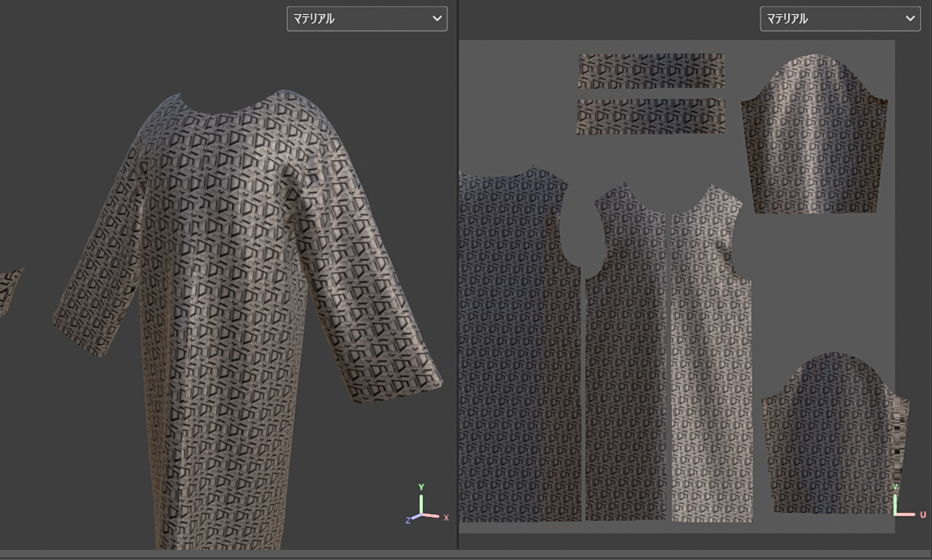The height and width of the screenshot is (560, 932).
Task: Click the chevron arrow of left マテリアル dropdown
Action: pyautogui.click(x=437, y=19)
